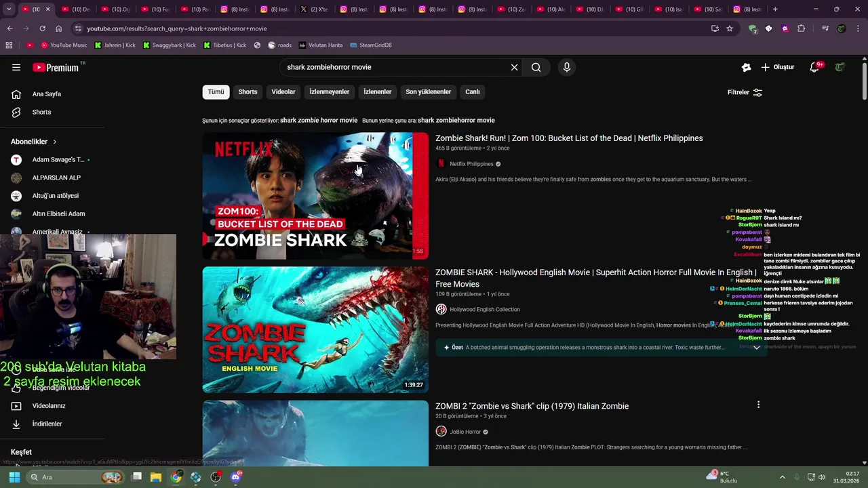Open a new browser tab
868x488 pixels.
(775, 9)
